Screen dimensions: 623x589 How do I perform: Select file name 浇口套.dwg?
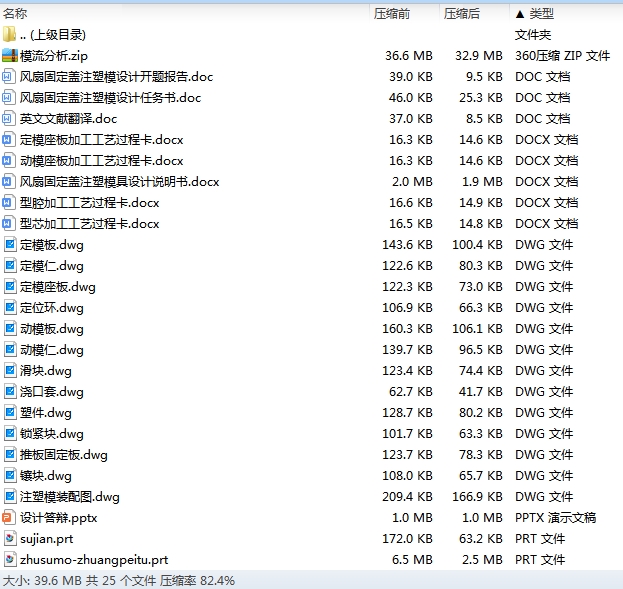[x=52, y=391]
